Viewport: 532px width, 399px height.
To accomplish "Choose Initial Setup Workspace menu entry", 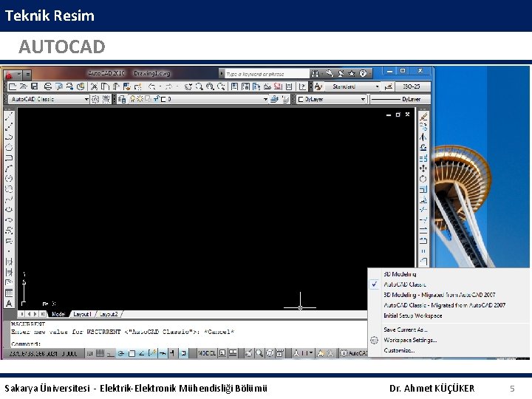I will pos(412,316).
